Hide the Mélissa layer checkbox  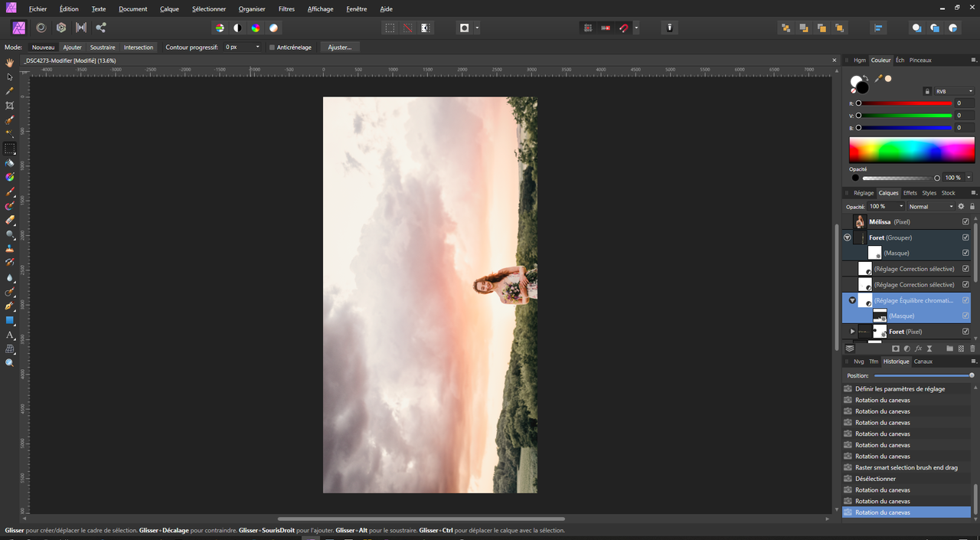pos(965,222)
